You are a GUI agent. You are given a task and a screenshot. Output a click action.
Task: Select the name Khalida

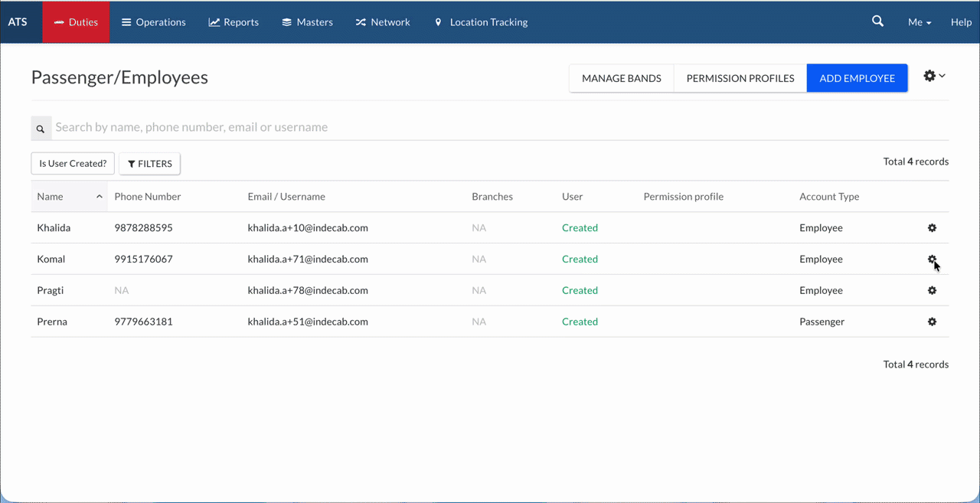click(54, 228)
